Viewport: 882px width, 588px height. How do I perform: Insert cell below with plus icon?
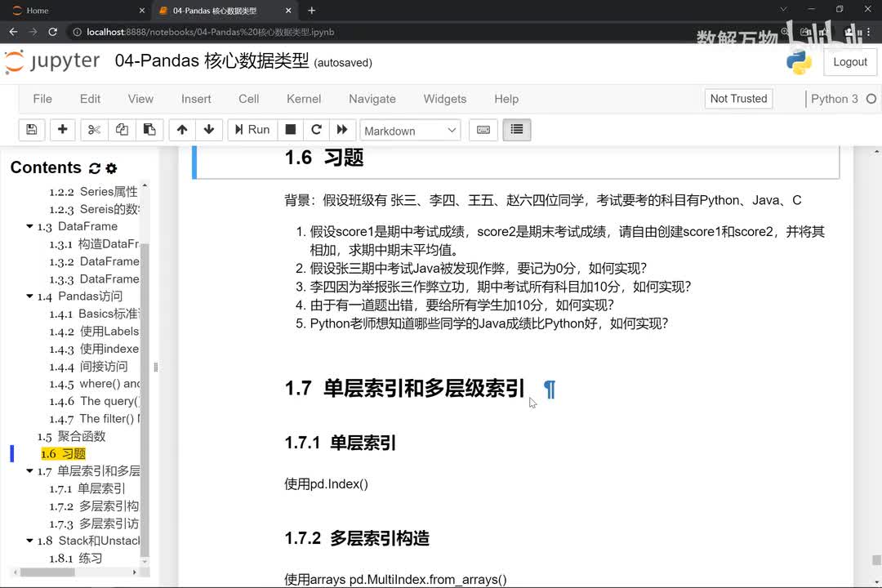[x=62, y=130]
